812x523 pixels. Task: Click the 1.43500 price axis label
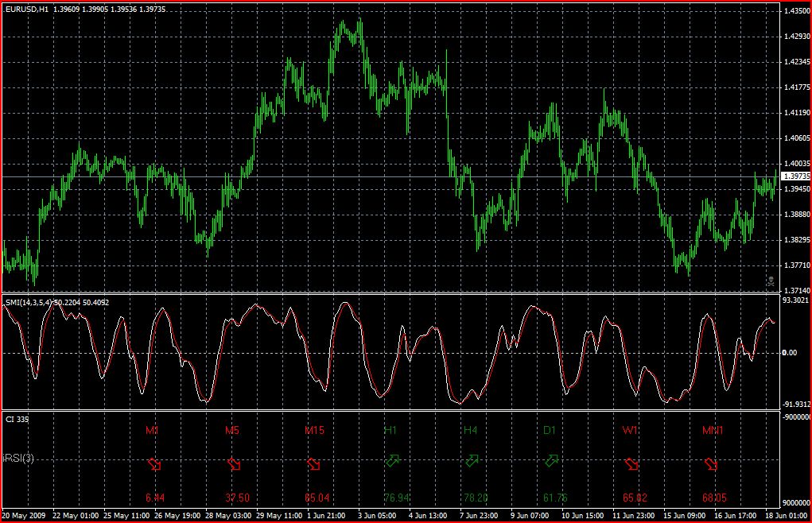click(x=797, y=11)
